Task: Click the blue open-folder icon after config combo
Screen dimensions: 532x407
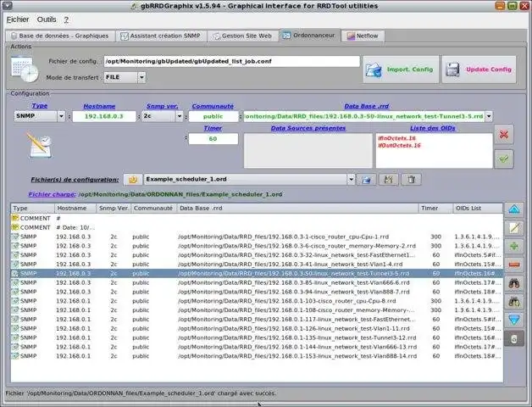Action: pyautogui.click(x=367, y=180)
